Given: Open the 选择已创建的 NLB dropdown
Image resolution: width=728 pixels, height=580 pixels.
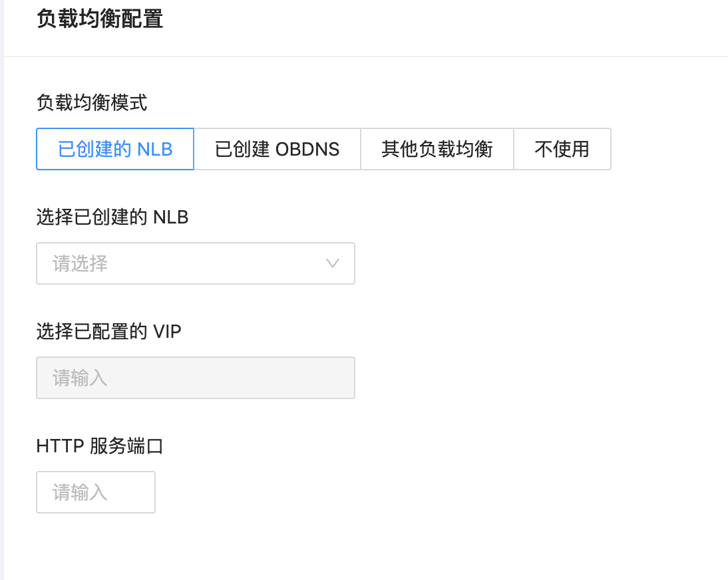Looking at the screenshot, I should (196, 263).
